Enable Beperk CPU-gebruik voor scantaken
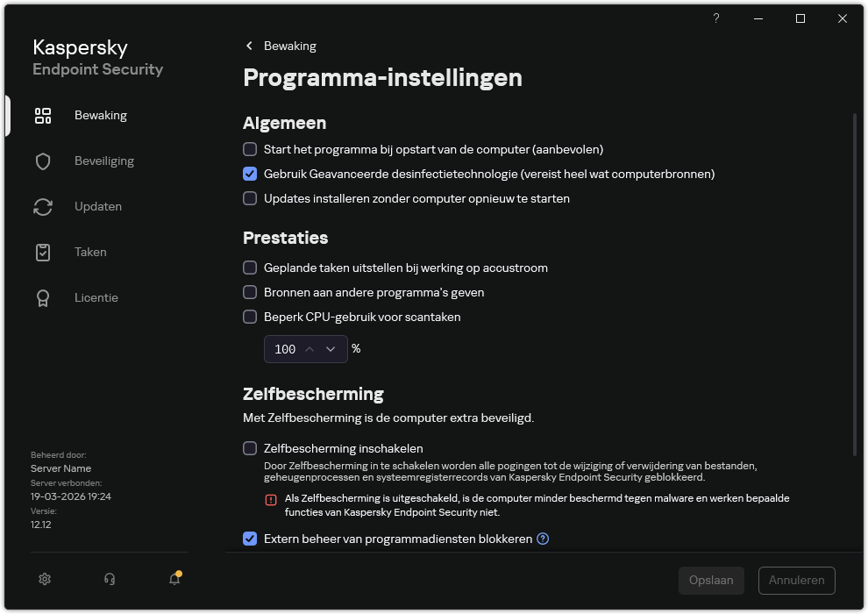Viewport: 868px width, 614px height. click(x=250, y=317)
